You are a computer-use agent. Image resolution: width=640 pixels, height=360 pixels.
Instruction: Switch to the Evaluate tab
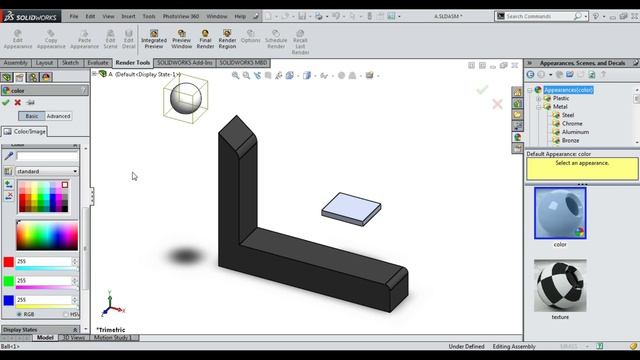click(98, 63)
